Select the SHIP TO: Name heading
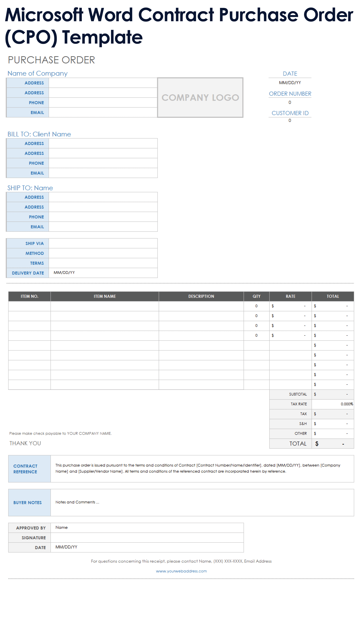The image size is (364, 619). tap(30, 188)
